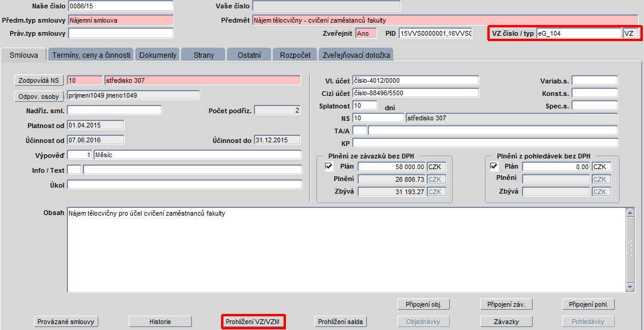Open the Dokumenty tab
The width and height of the screenshot is (644, 330).
158,55
